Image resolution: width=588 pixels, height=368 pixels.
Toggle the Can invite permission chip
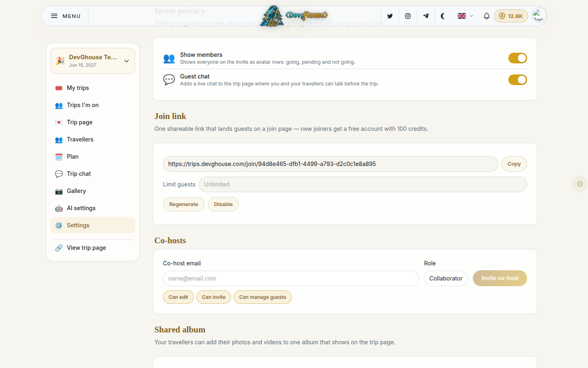tap(214, 297)
